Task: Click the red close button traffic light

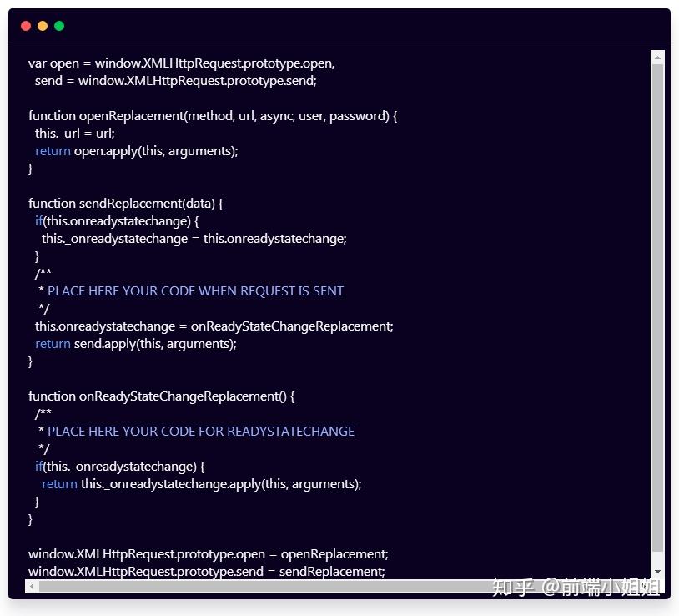Action: [x=26, y=26]
